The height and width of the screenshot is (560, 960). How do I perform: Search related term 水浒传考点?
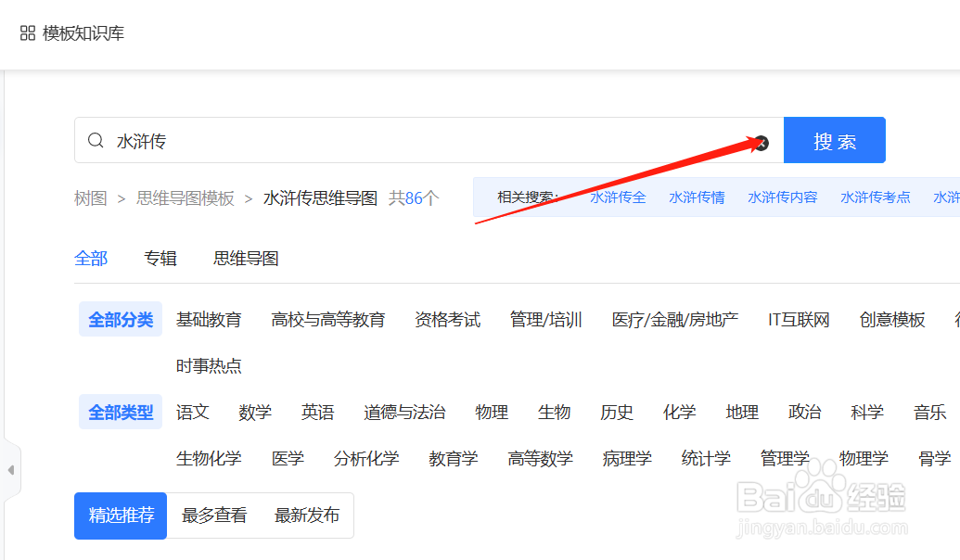[x=875, y=197]
